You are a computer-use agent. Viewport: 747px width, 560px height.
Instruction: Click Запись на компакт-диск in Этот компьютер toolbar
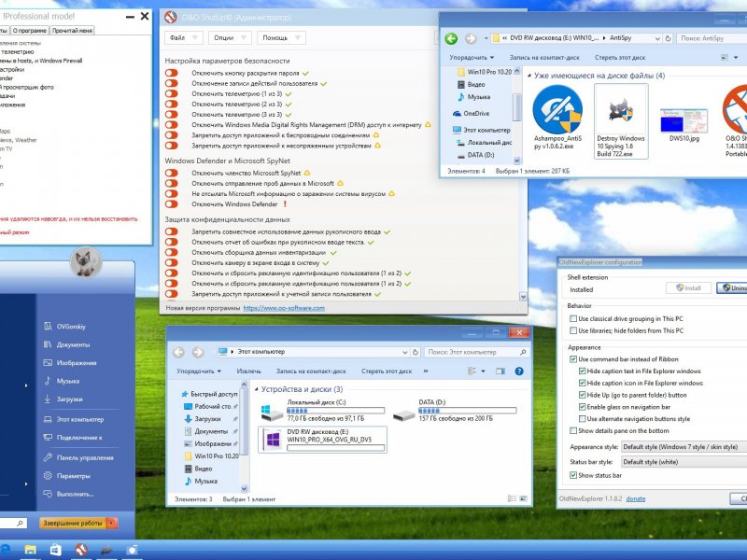[311, 371]
